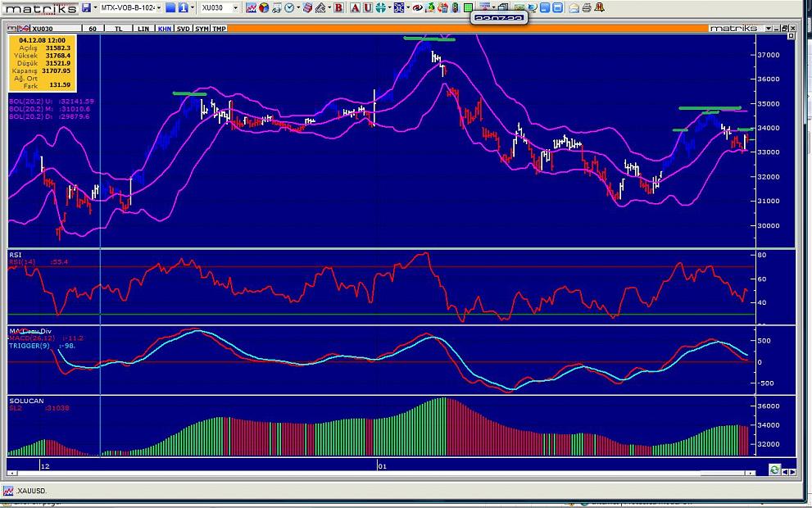812x508 pixels.
Task: Open dropdown arrow next to save icon
Action: (95, 7)
